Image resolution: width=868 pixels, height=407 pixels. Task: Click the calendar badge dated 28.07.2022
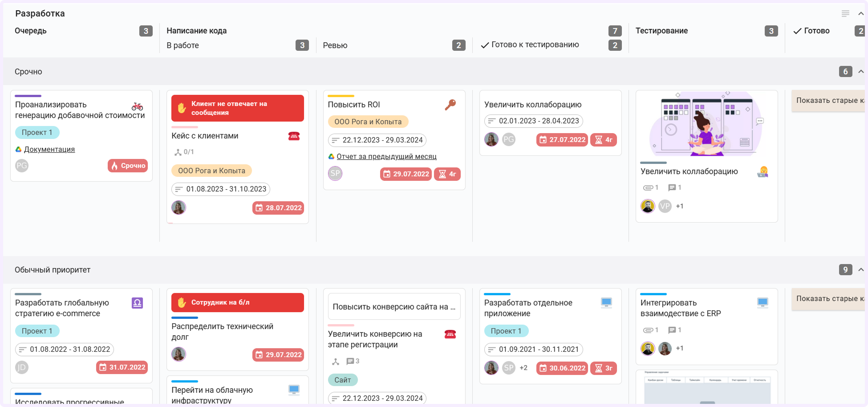tap(278, 208)
